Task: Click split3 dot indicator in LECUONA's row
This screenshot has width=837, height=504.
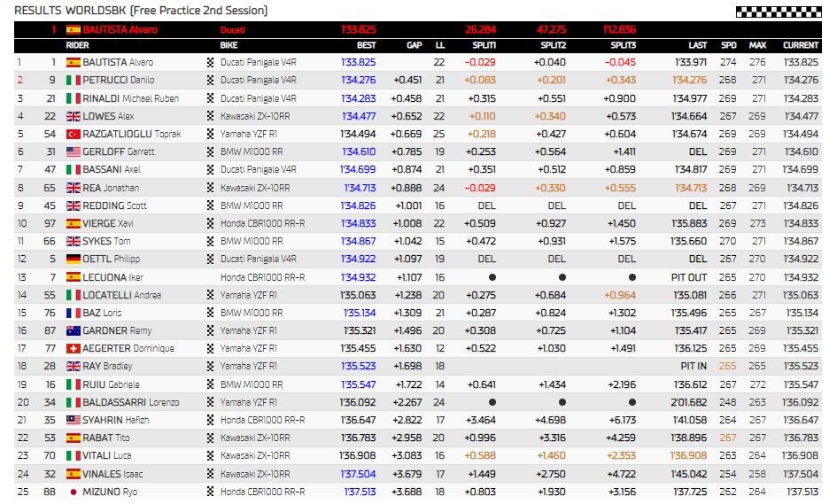Action: [632, 277]
